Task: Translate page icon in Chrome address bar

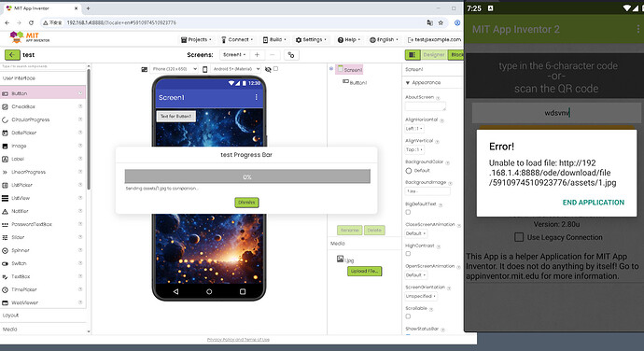Action: 429,22
